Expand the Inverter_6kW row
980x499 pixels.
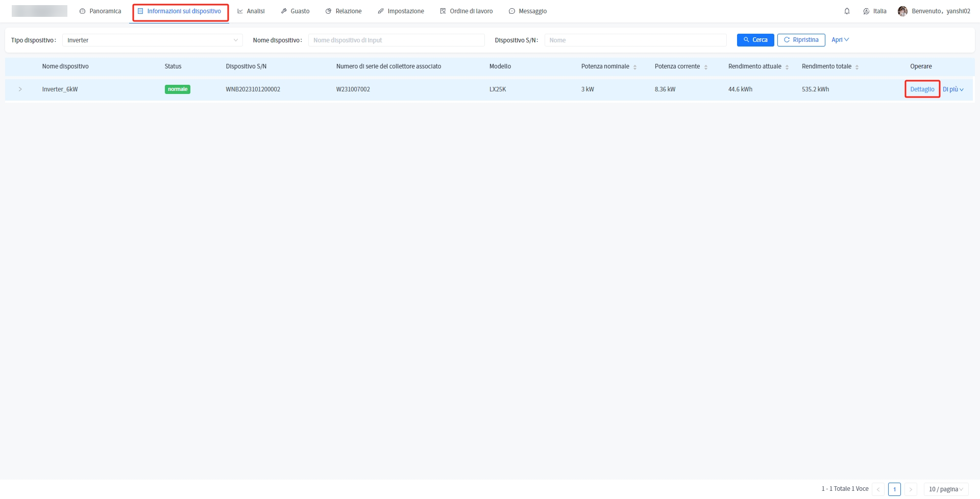pyautogui.click(x=20, y=89)
